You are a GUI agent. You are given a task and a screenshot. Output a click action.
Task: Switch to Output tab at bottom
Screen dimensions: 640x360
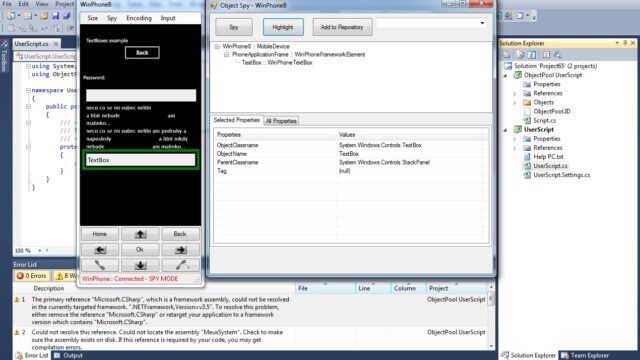click(x=69, y=356)
